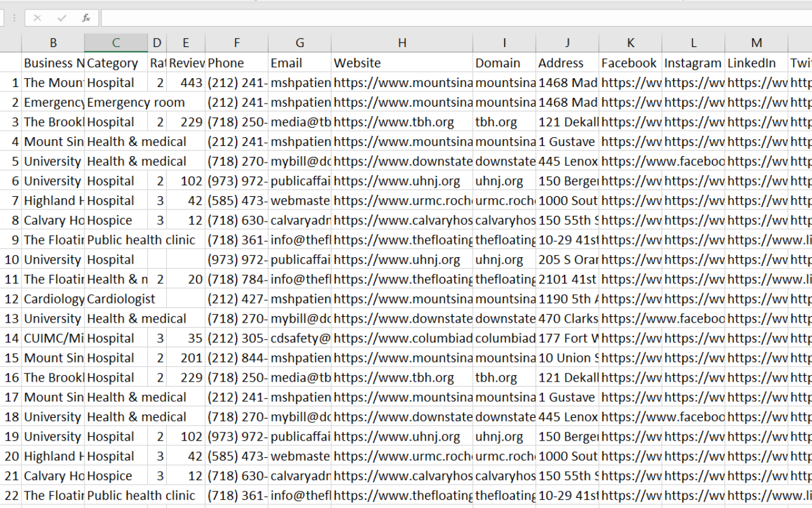
Task: Open website link in row 14 columbiadoctors
Action: (402, 338)
